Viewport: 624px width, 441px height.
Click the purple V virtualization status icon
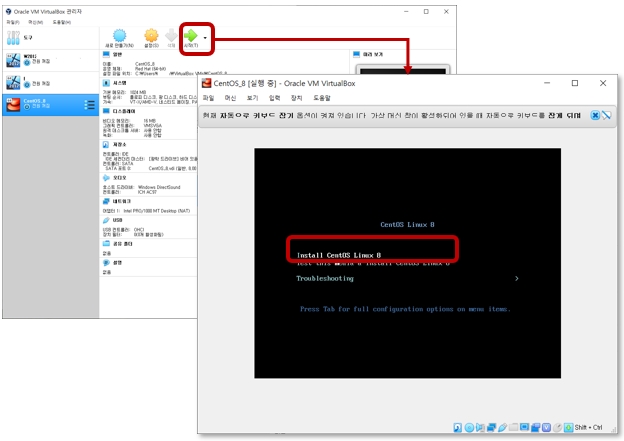(x=546, y=427)
